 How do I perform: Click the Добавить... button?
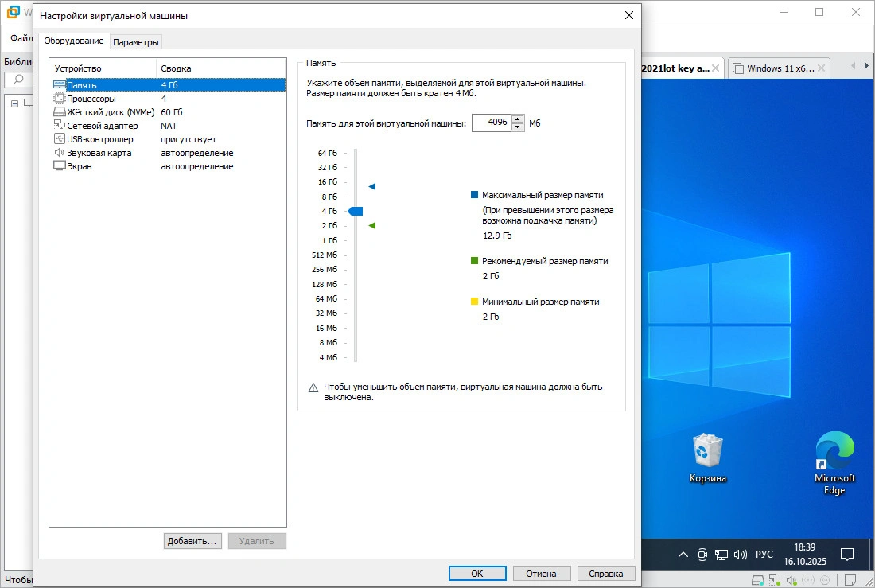tap(192, 541)
